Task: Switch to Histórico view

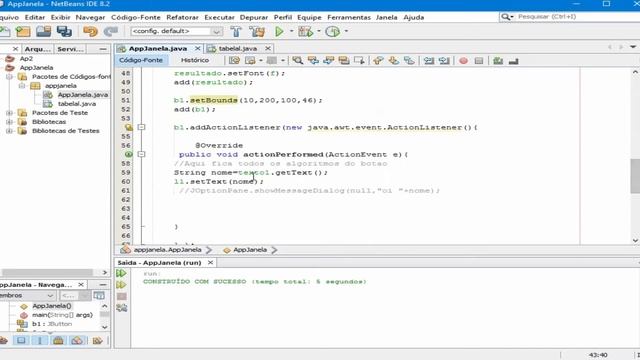Action: coord(195,60)
